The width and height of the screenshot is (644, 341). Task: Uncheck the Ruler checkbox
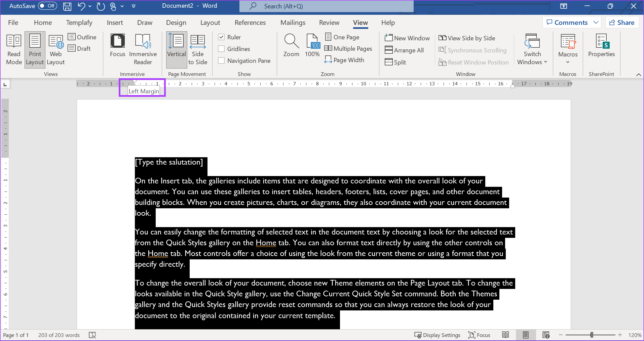tap(221, 37)
